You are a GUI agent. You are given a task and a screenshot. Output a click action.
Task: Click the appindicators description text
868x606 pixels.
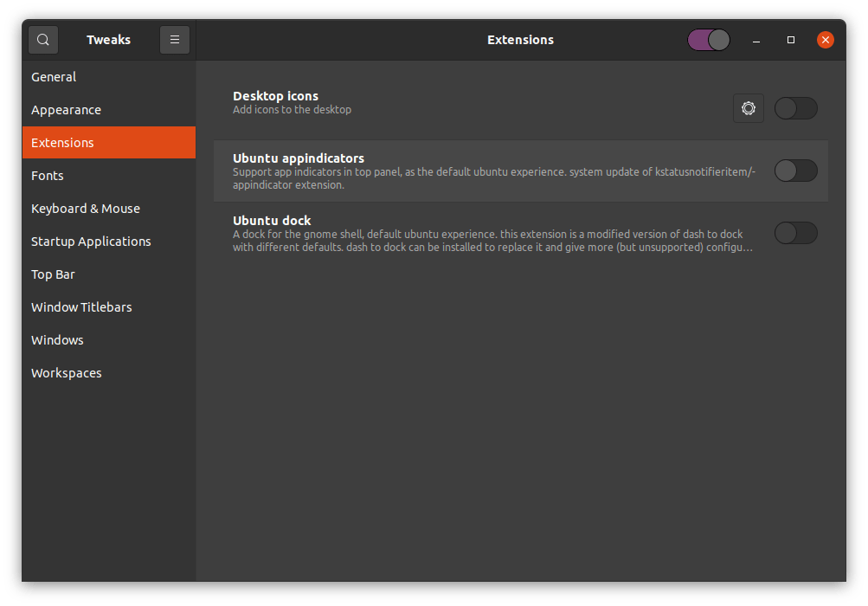click(494, 178)
